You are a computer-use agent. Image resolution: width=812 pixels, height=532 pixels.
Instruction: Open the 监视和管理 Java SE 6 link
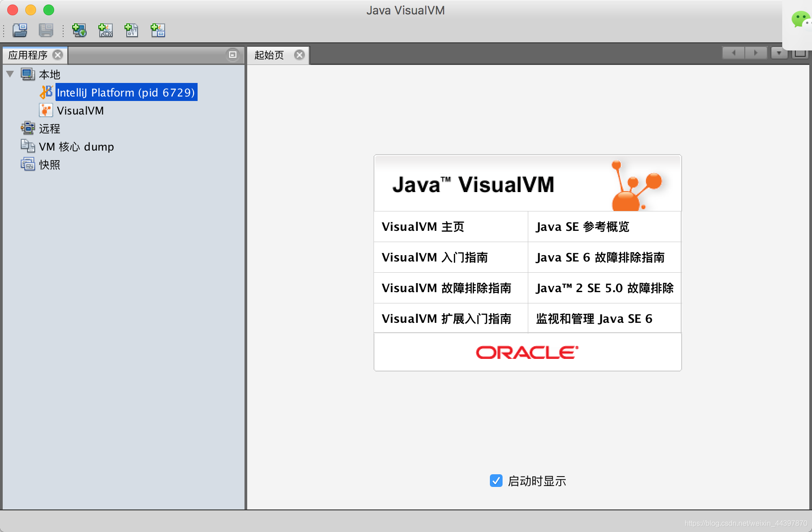click(594, 319)
